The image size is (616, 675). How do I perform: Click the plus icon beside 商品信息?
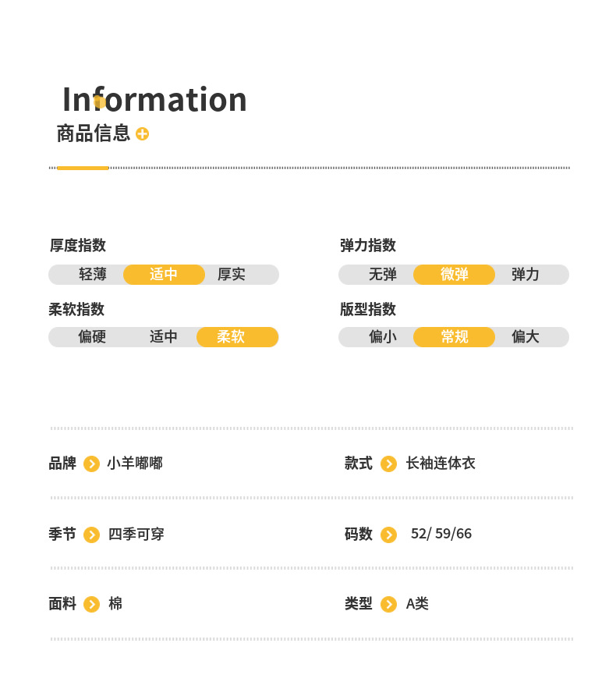pyautogui.click(x=142, y=133)
